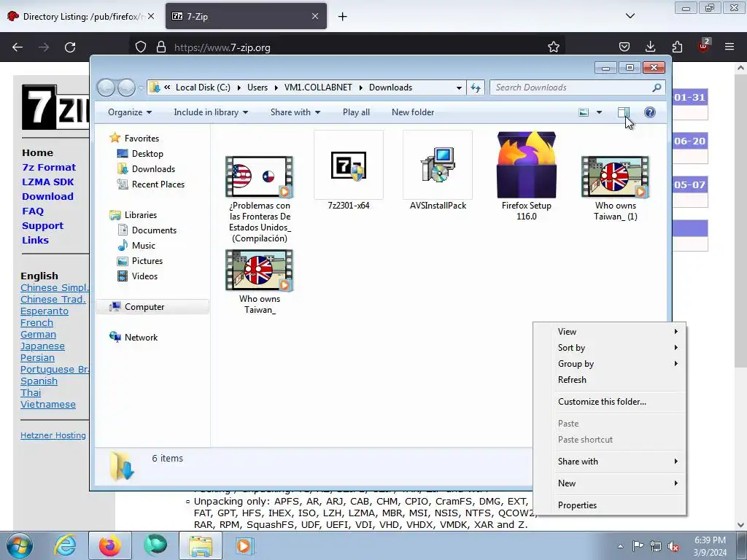This screenshot has height=560, width=747.
Task: Open Videos library in navigation pane
Action: (144, 276)
